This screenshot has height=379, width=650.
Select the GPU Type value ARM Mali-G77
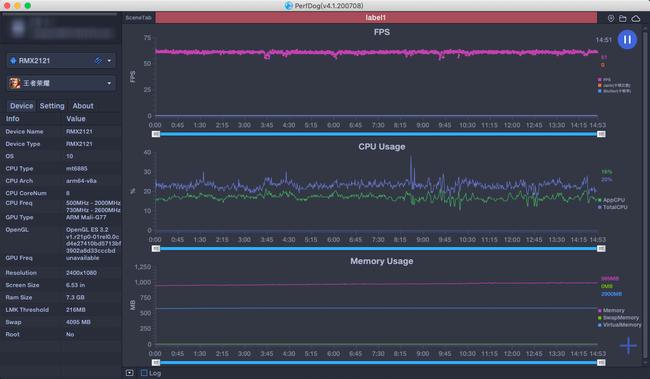point(86,217)
